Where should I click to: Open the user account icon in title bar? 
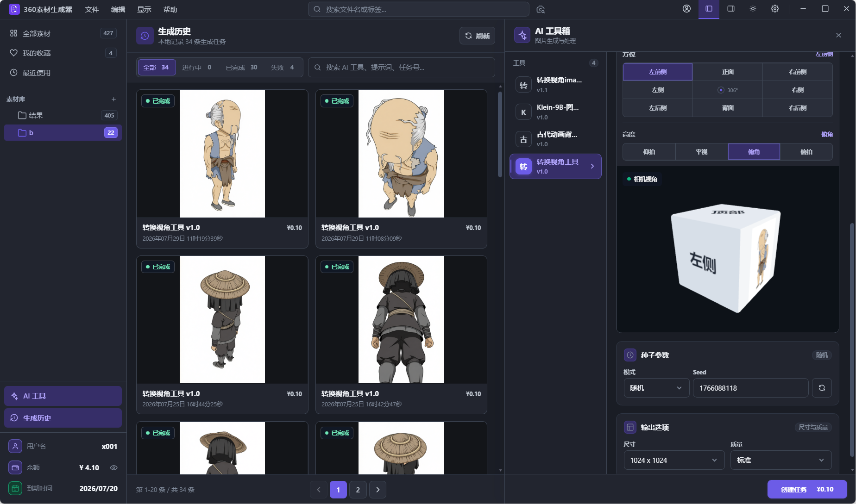pyautogui.click(x=686, y=9)
